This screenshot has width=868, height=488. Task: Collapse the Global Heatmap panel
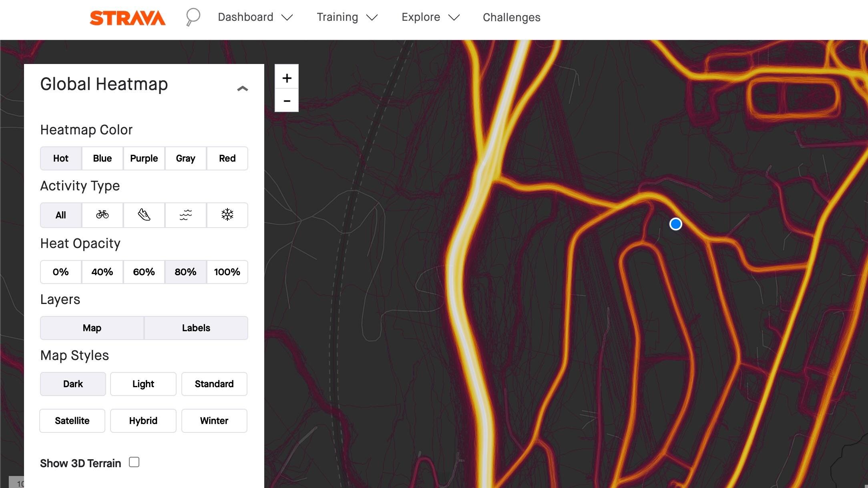click(x=243, y=88)
